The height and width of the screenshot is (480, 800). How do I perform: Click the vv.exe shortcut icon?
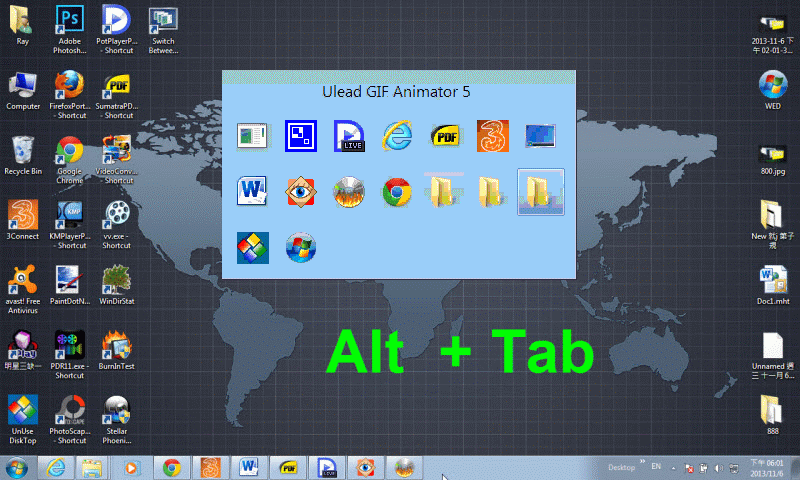tap(117, 225)
